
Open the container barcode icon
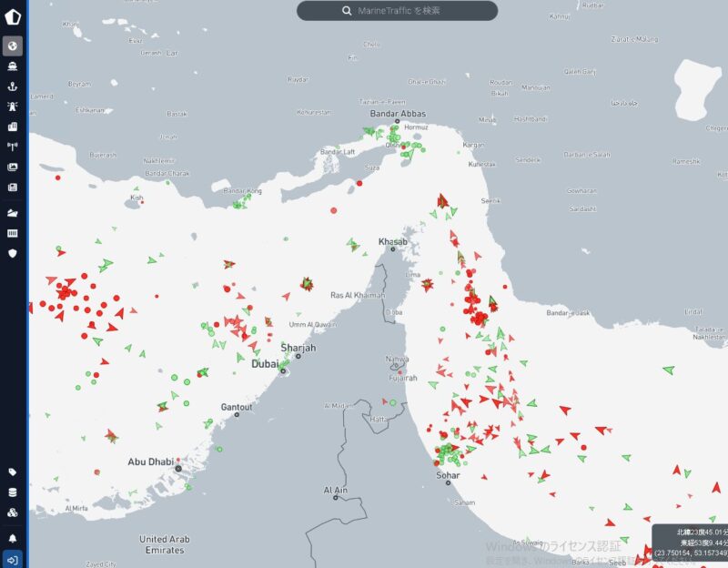click(13, 233)
